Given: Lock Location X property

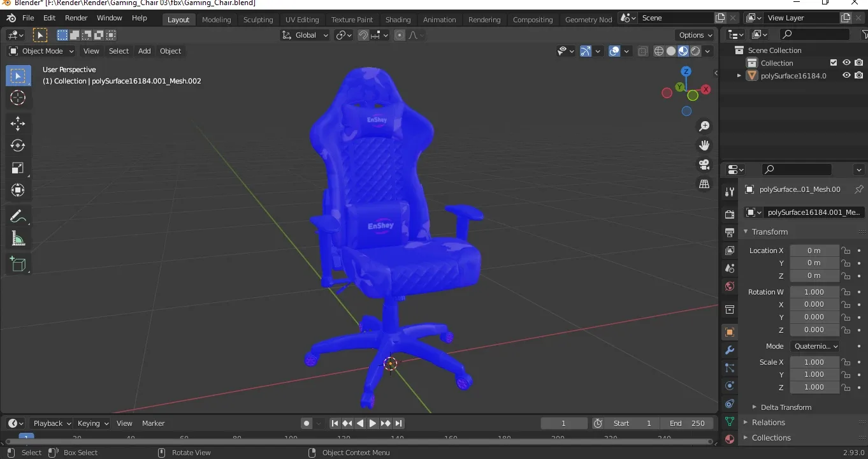Looking at the screenshot, I should pyautogui.click(x=846, y=251).
